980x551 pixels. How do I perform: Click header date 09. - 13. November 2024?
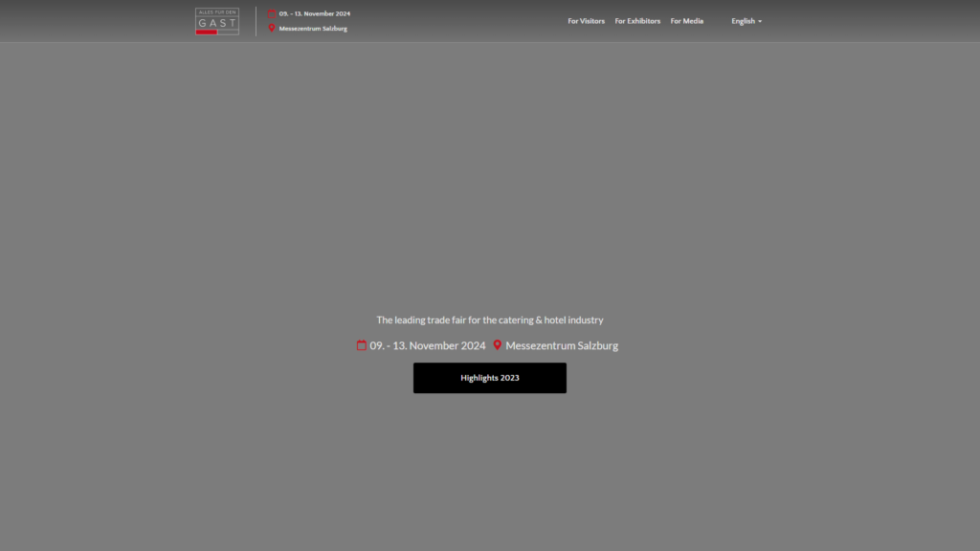pyautogui.click(x=314, y=13)
